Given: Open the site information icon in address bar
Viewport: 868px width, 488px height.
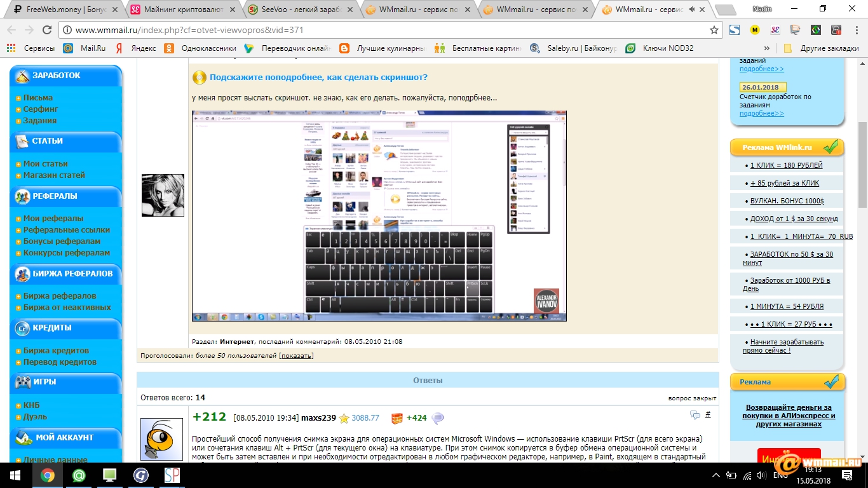Looking at the screenshot, I should pyautogui.click(x=67, y=30).
